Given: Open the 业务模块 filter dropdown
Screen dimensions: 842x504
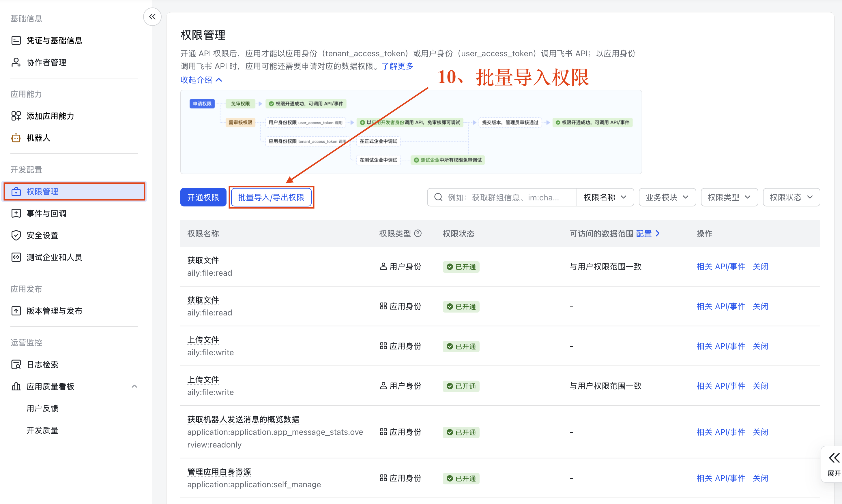Looking at the screenshot, I should (667, 197).
